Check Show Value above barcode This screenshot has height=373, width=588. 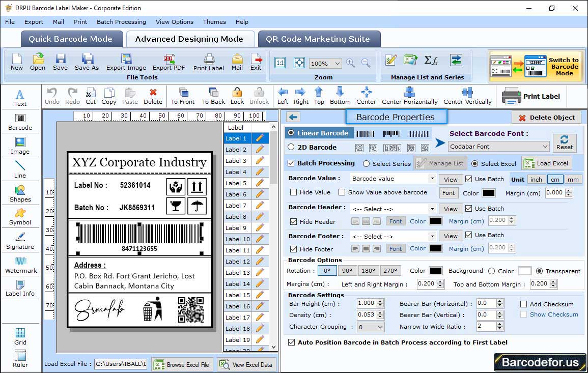click(x=342, y=192)
